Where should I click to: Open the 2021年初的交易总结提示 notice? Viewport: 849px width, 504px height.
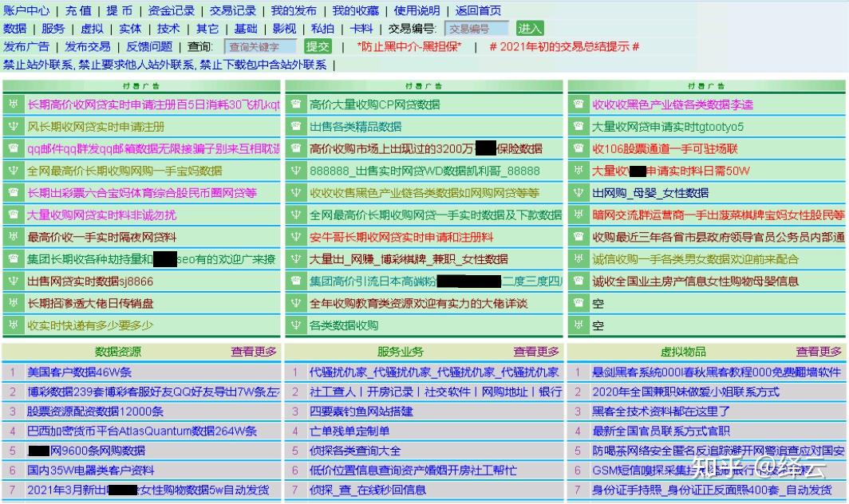564,46
